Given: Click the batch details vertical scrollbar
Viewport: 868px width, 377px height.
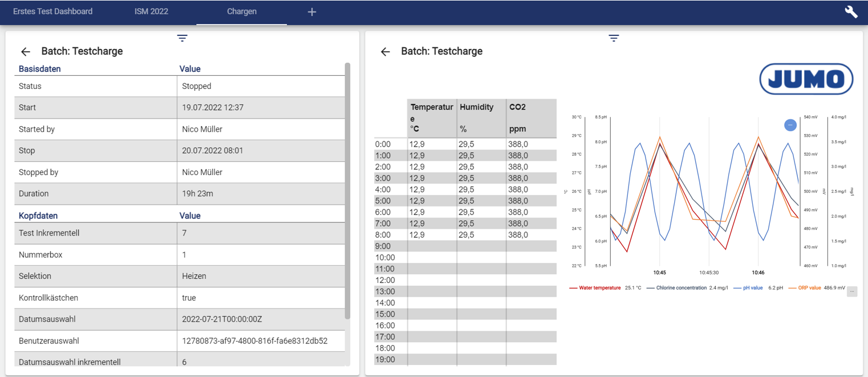Looking at the screenshot, I should 347,190.
